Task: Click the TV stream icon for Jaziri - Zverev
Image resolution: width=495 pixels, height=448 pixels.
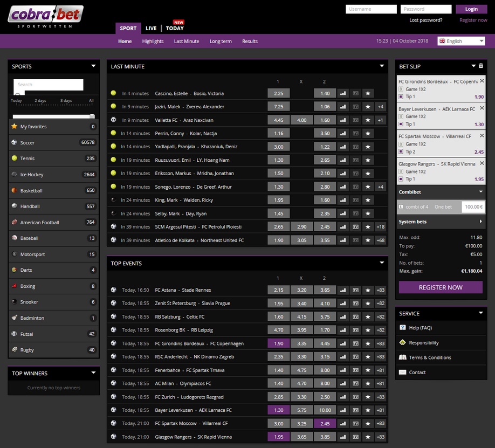Action: 355,106
